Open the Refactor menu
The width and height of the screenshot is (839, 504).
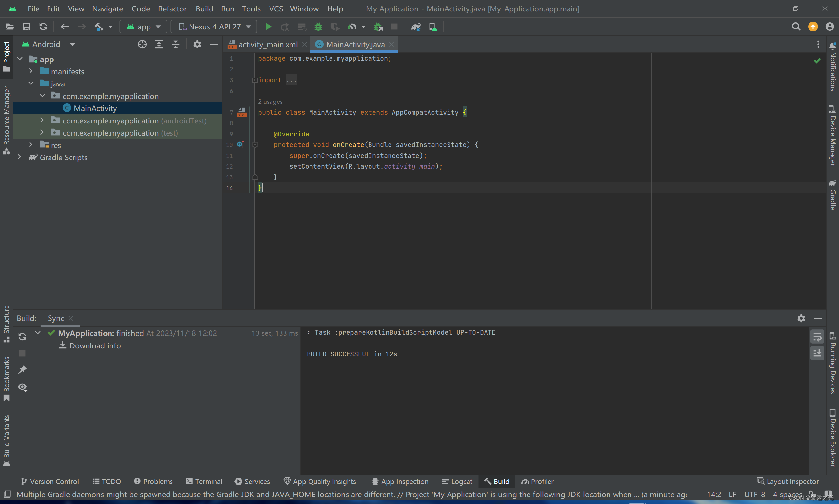[172, 9]
